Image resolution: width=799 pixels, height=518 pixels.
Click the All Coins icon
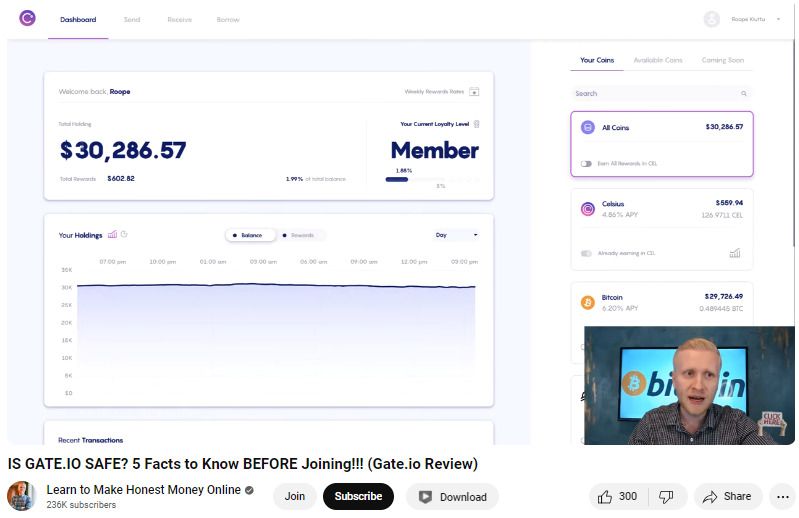pyautogui.click(x=588, y=127)
